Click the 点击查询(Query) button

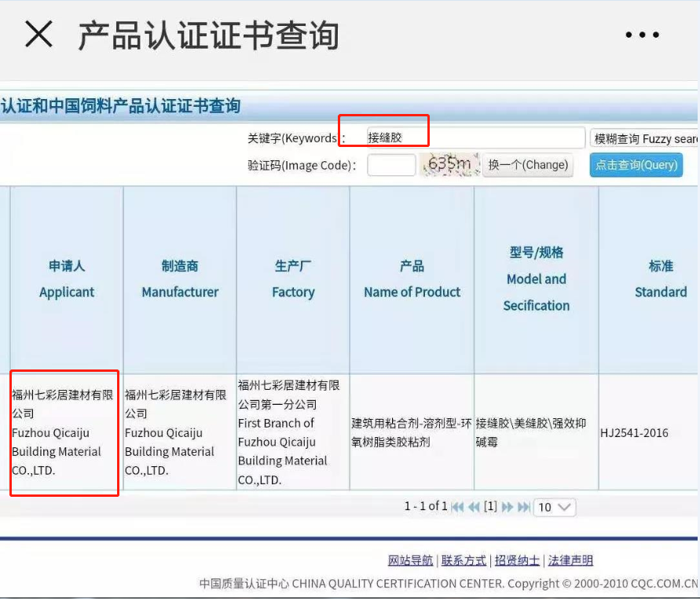(636, 165)
